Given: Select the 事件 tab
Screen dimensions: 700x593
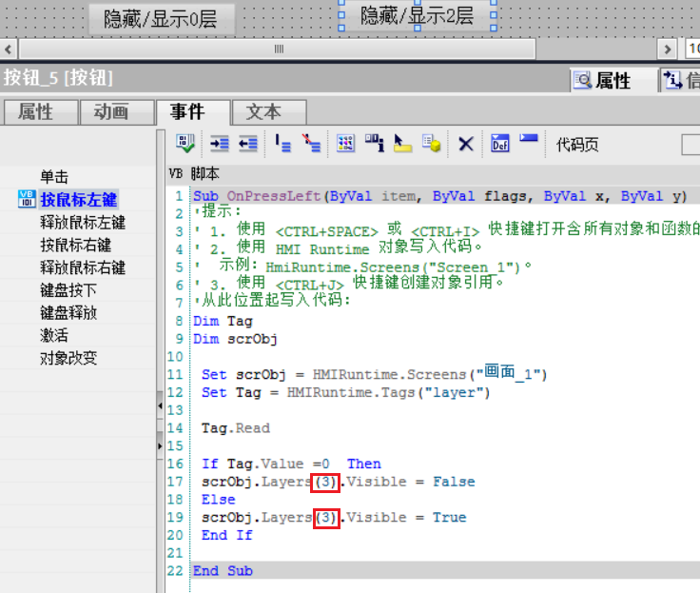Looking at the screenshot, I should [x=193, y=112].
